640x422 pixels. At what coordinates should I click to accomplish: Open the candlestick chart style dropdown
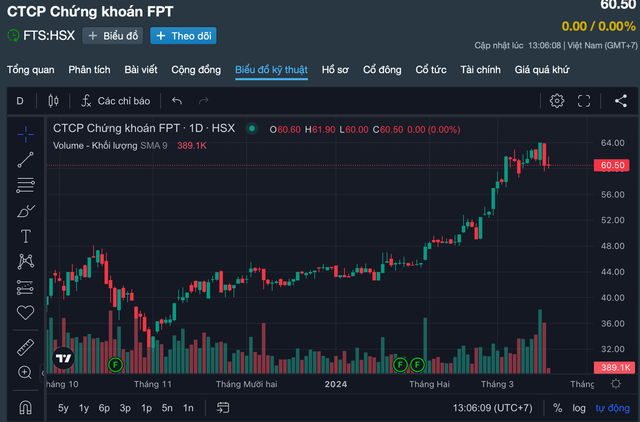(x=53, y=101)
